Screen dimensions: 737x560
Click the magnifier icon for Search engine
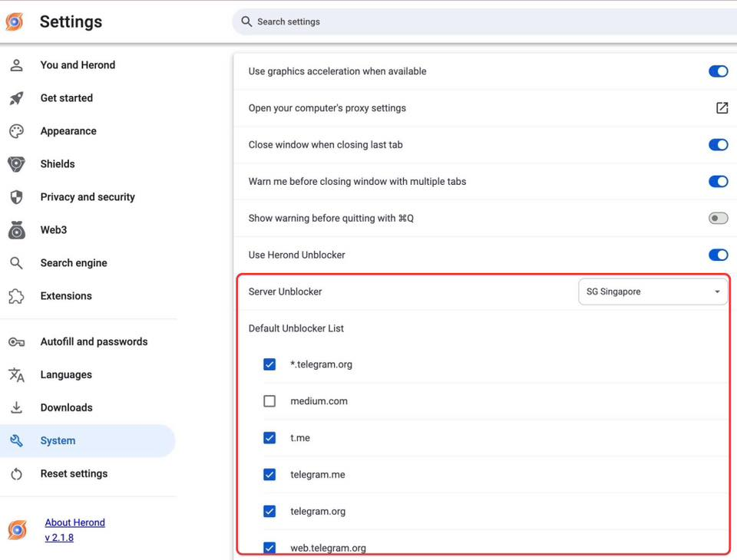16,263
